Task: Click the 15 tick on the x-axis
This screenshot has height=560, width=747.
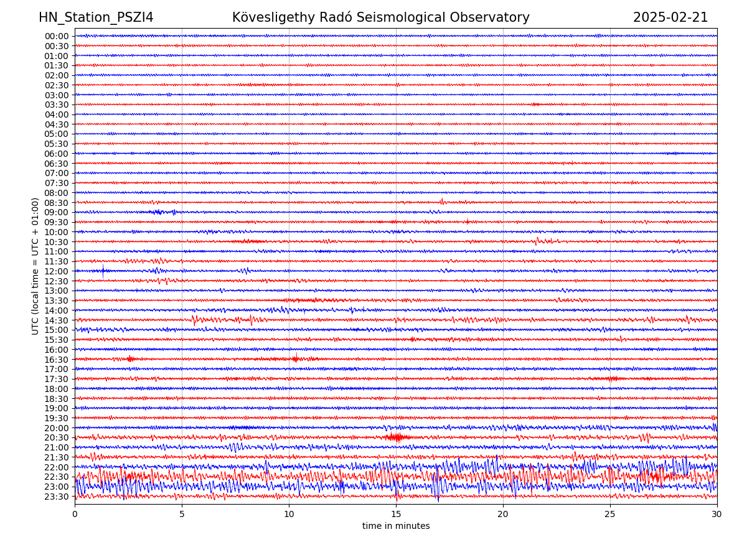Action: (x=396, y=515)
